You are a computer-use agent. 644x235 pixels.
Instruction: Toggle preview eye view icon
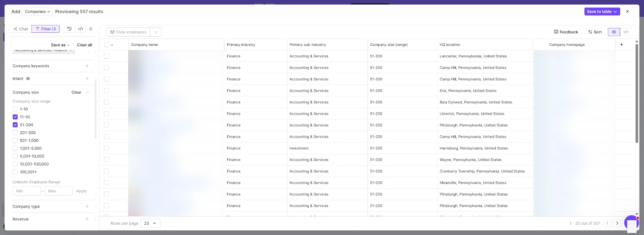pos(614,32)
